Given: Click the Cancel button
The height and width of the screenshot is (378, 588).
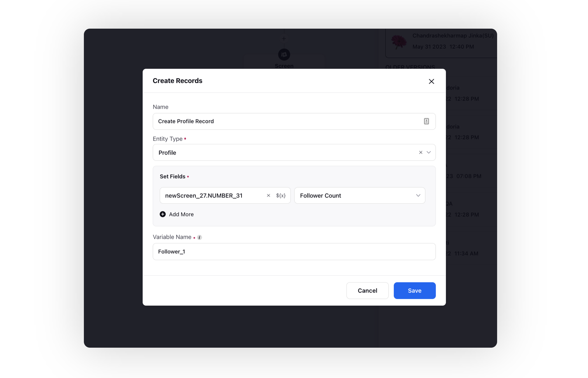Looking at the screenshot, I should pyautogui.click(x=368, y=290).
